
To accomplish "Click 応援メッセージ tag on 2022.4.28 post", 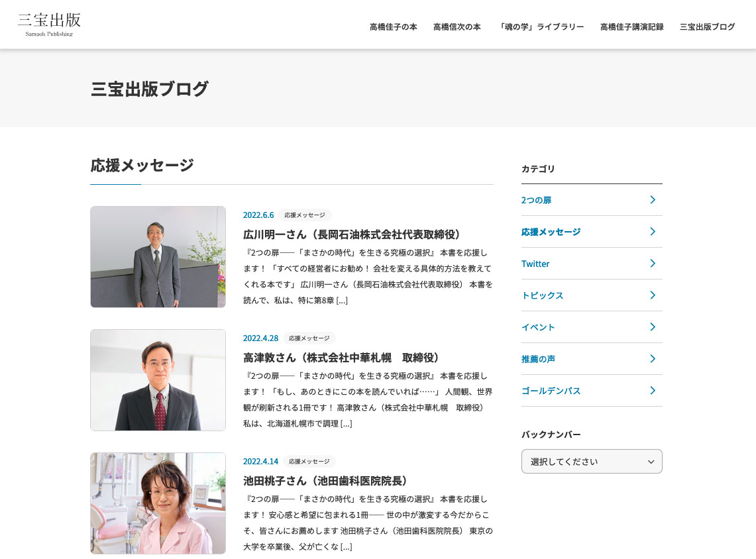I will [309, 338].
